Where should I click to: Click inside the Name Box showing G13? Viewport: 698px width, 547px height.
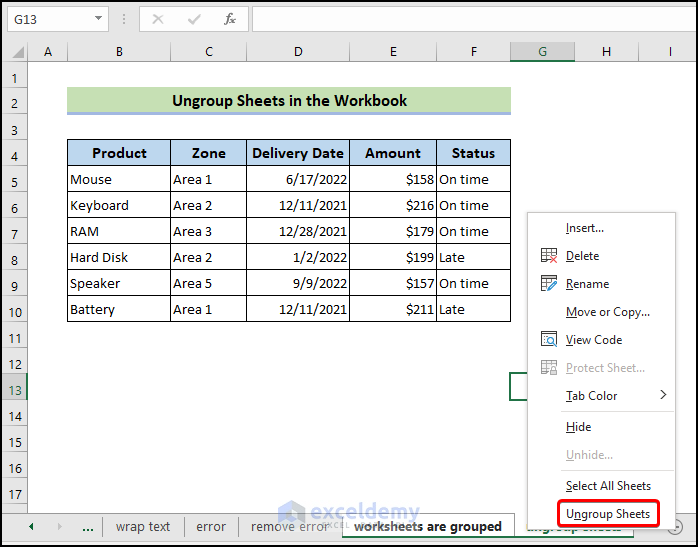(x=49, y=19)
